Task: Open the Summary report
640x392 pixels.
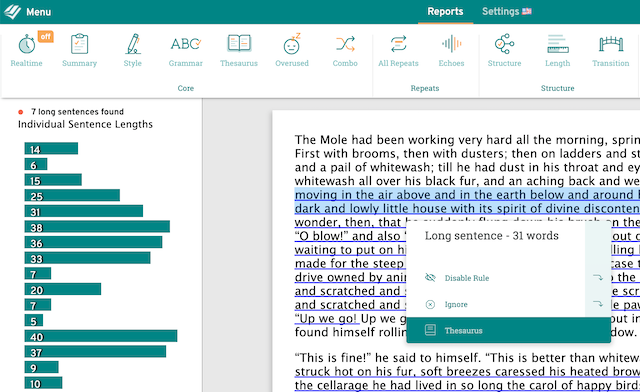Action: [x=80, y=51]
